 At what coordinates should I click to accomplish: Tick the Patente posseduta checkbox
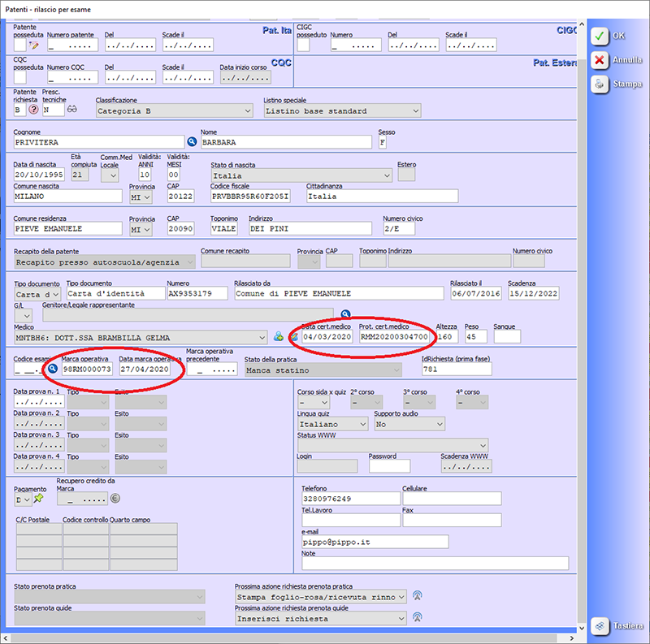click(x=19, y=45)
